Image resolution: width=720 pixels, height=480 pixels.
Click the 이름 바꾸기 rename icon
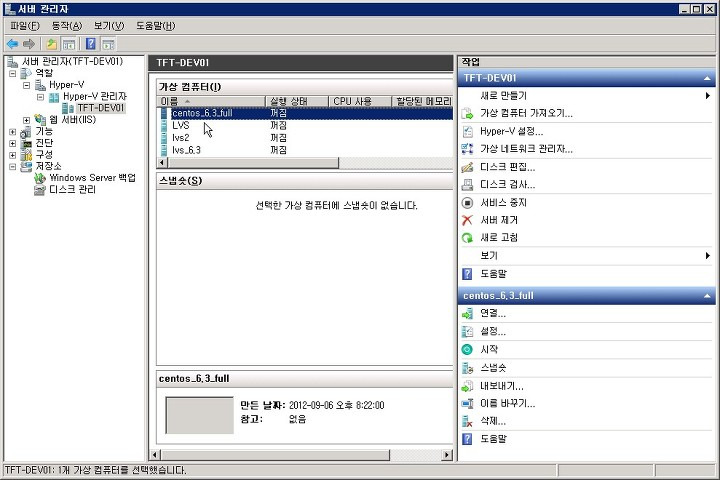pos(467,404)
